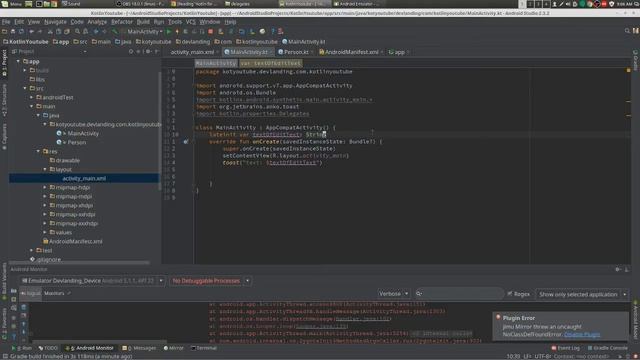Click the Undo arrow in toolbar

click(x=31, y=31)
